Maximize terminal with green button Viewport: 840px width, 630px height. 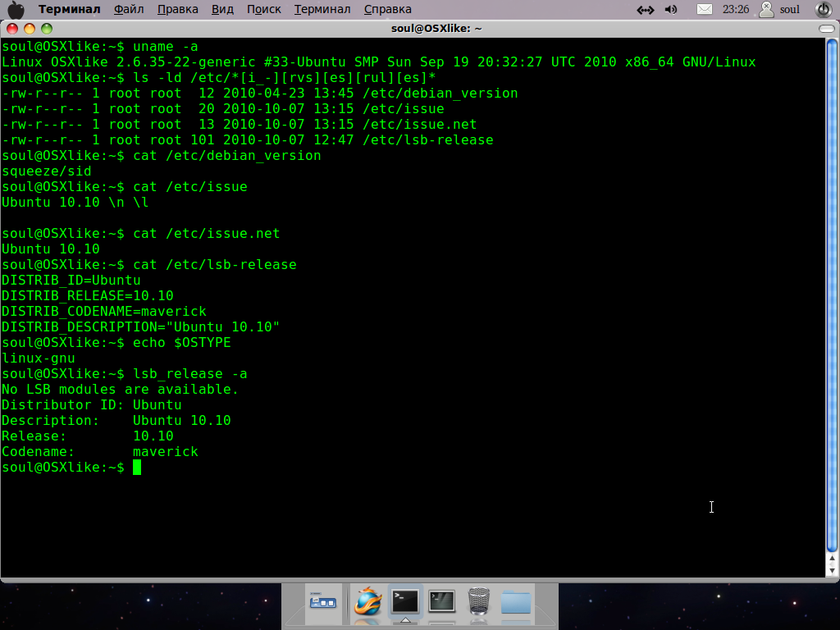tap(47, 29)
